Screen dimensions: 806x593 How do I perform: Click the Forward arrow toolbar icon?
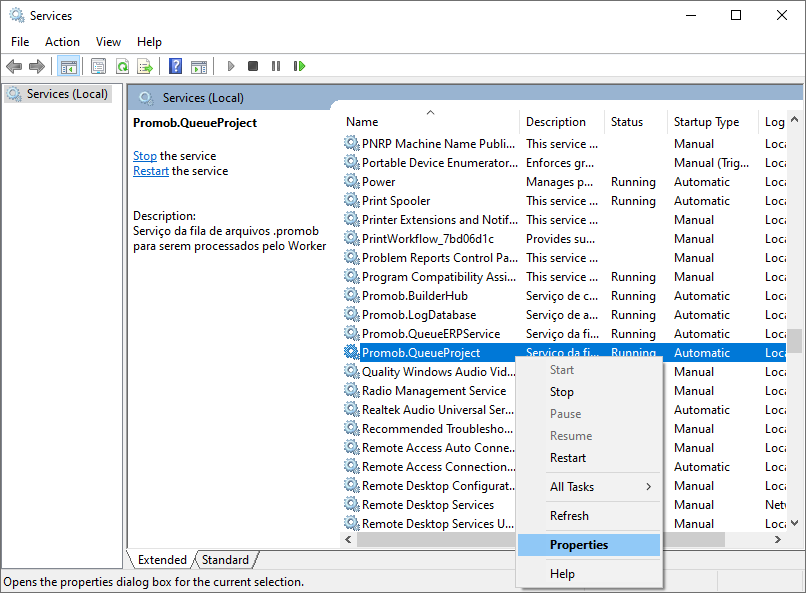(x=37, y=66)
